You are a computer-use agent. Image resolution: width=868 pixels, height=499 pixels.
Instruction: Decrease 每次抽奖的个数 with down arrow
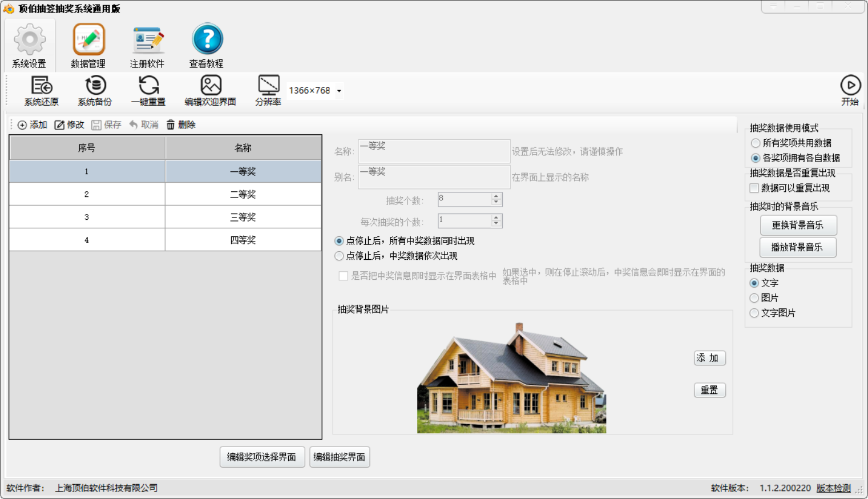496,224
